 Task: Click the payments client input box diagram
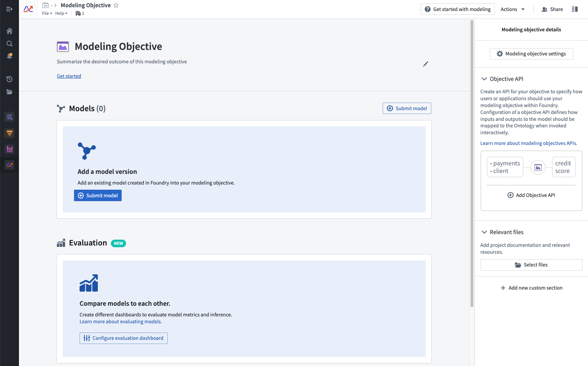pos(505,167)
